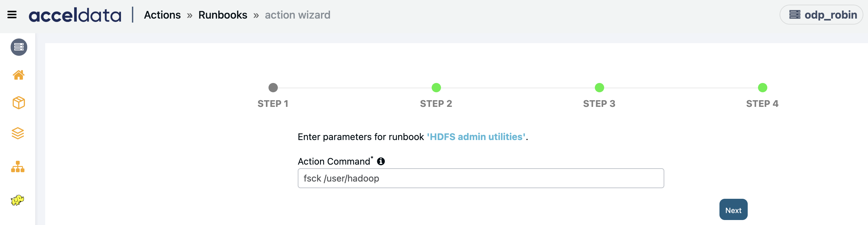Go to Runbooks breadcrumb

pos(223,15)
